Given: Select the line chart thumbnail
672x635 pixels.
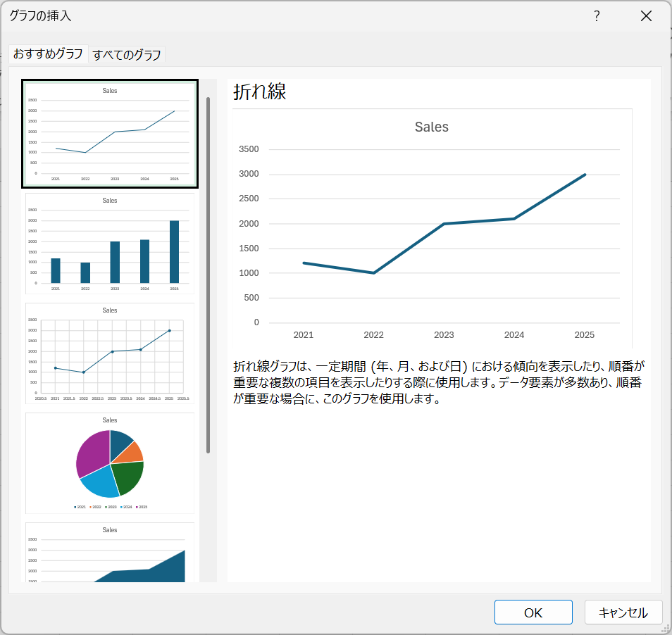Looking at the screenshot, I should pyautogui.click(x=110, y=134).
